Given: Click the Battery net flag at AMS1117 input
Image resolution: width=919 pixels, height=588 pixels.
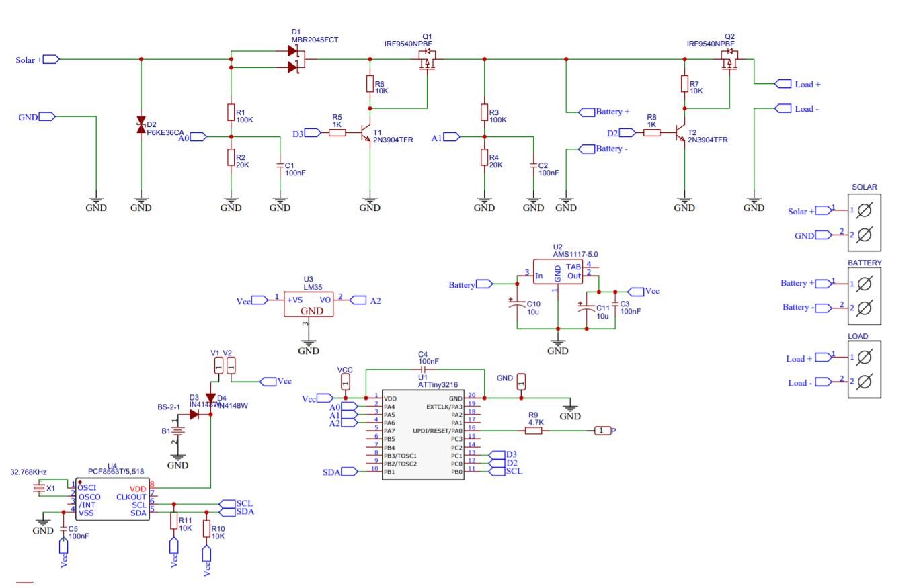Looking at the screenshot, I should point(485,284).
